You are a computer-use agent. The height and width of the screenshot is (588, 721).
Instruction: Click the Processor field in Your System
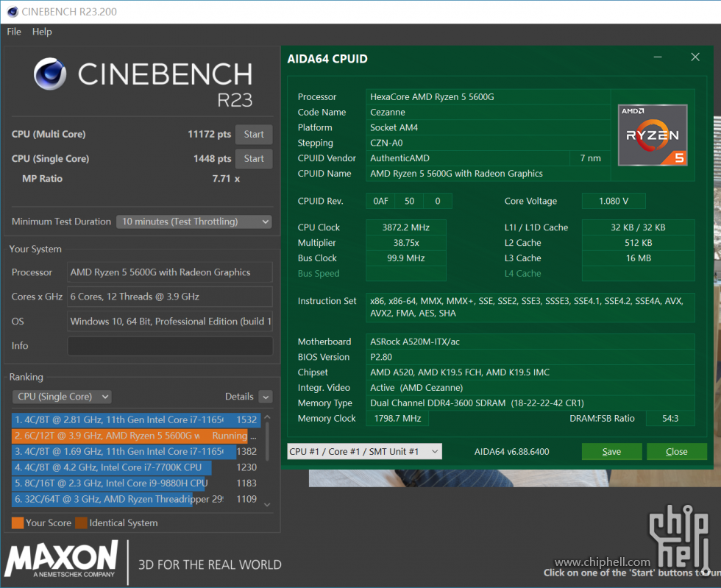[x=170, y=272]
